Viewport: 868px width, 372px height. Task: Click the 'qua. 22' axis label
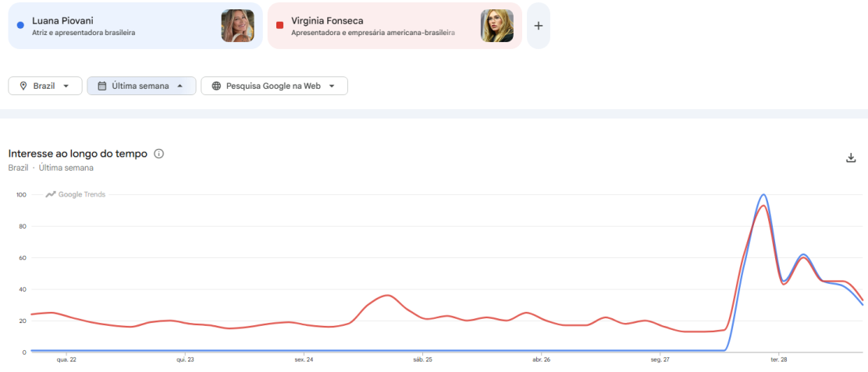[x=66, y=360]
